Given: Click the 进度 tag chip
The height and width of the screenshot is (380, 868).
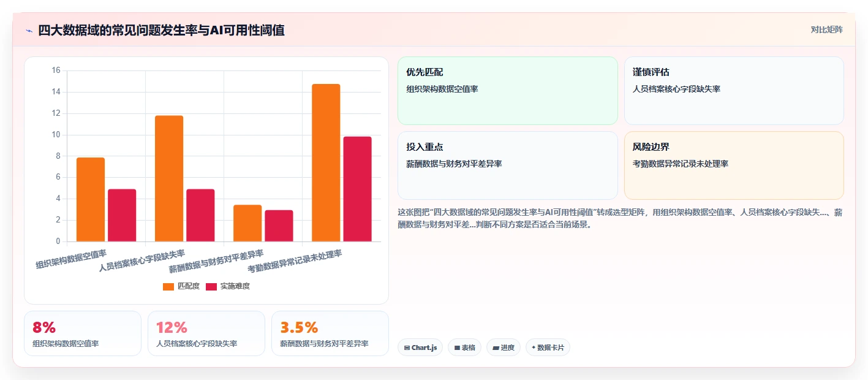Looking at the screenshot, I should point(504,348).
